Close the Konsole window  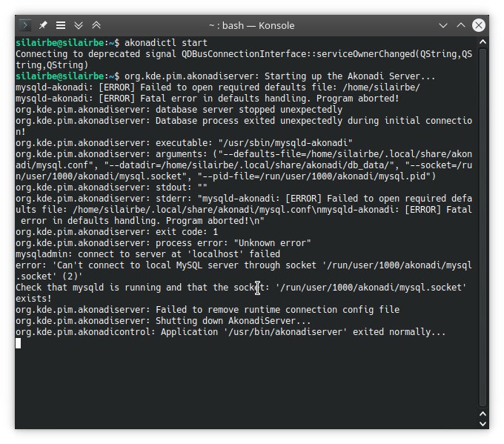tap(479, 25)
